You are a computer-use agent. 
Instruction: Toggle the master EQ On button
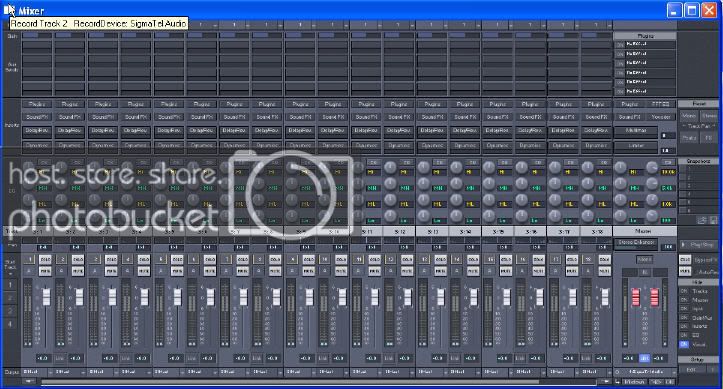pyautogui.click(x=667, y=162)
